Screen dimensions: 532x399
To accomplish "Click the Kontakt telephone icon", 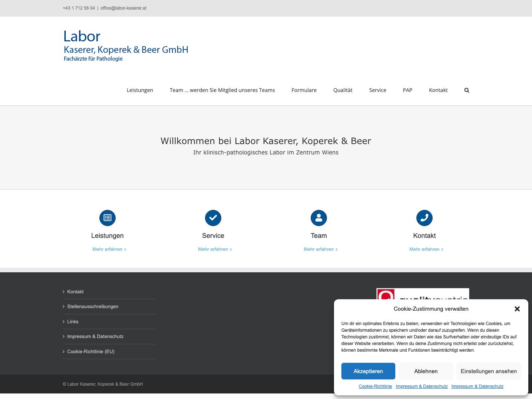I will point(424,218).
